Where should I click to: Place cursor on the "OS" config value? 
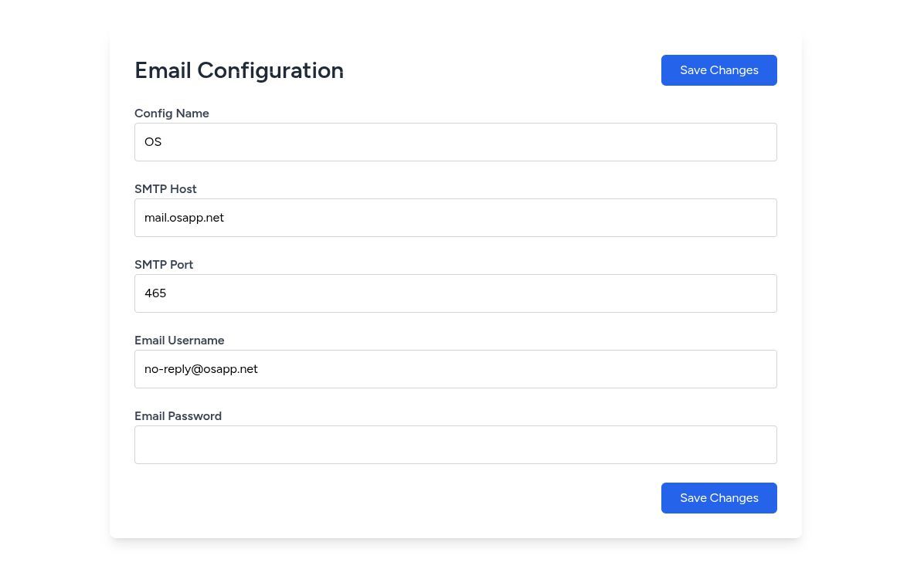[153, 142]
